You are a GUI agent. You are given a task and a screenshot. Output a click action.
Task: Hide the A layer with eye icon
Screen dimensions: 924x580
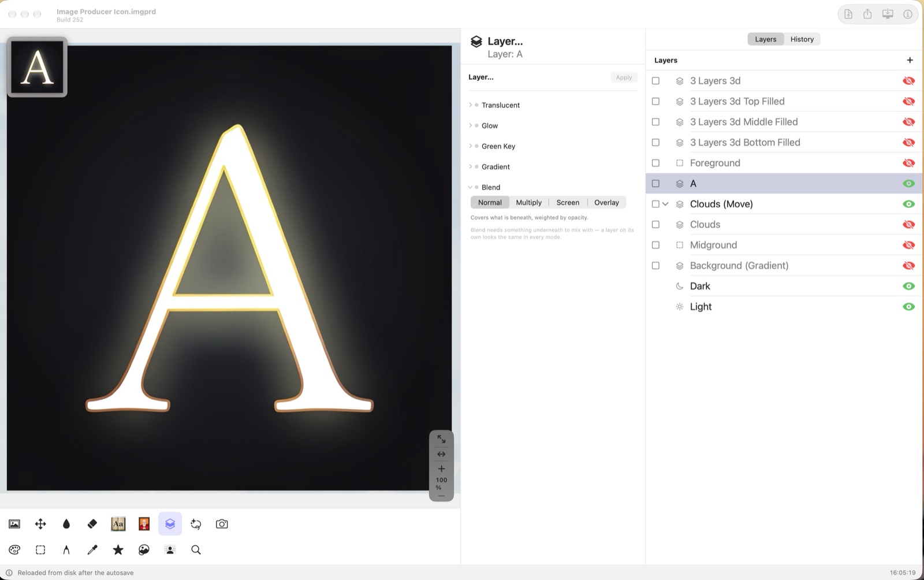[908, 184]
